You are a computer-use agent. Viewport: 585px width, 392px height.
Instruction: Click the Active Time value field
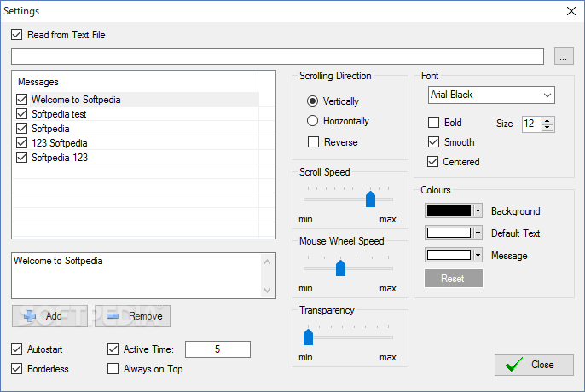[217, 349]
